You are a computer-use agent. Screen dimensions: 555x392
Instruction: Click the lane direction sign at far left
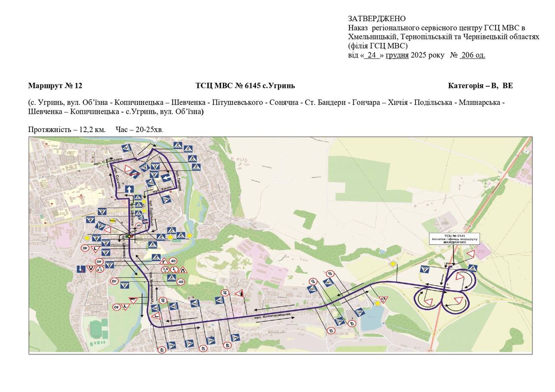[80, 269]
